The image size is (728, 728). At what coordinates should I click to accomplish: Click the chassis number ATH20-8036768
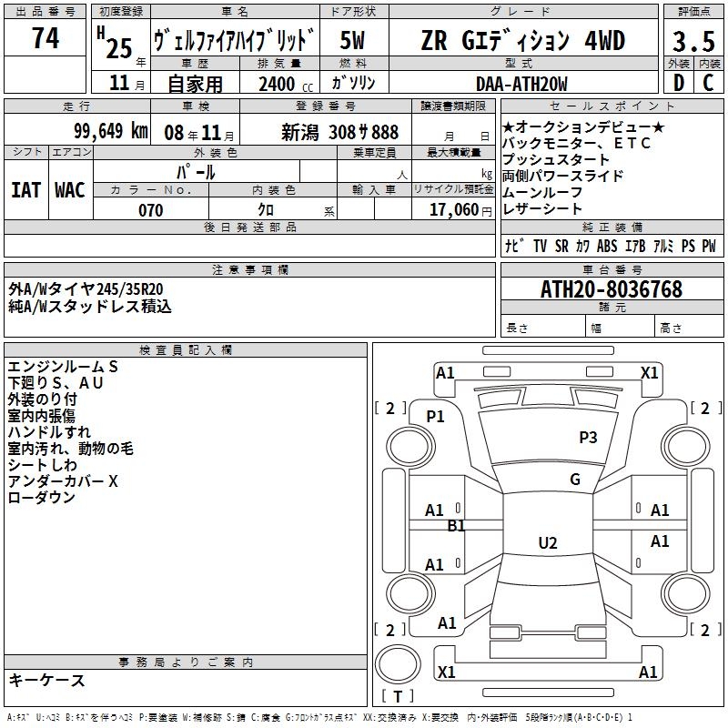(612, 289)
